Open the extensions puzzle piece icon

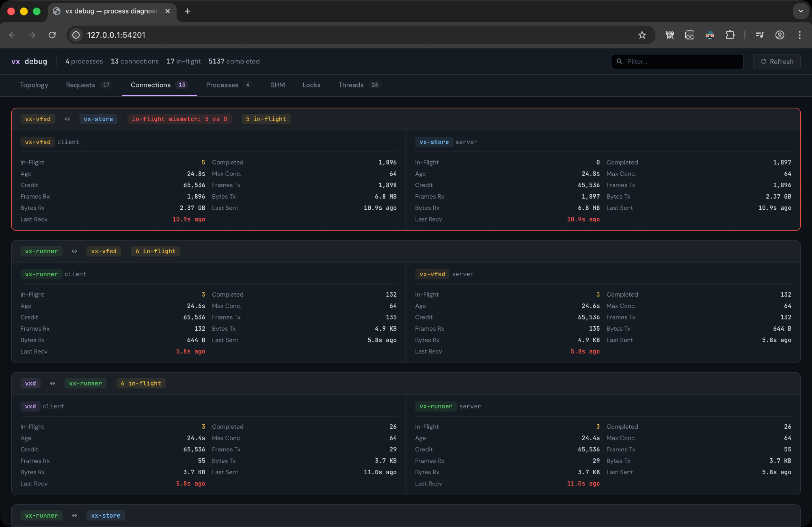coord(730,35)
